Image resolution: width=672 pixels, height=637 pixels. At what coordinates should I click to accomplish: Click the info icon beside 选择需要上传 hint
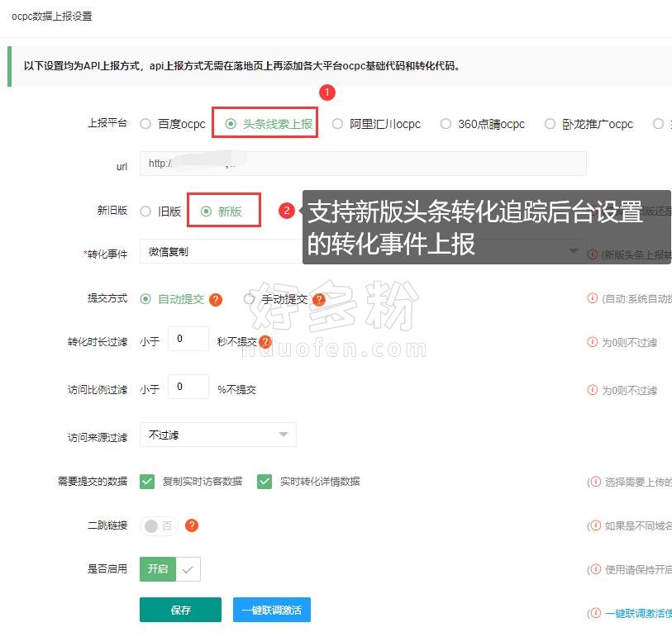tap(596, 482)
